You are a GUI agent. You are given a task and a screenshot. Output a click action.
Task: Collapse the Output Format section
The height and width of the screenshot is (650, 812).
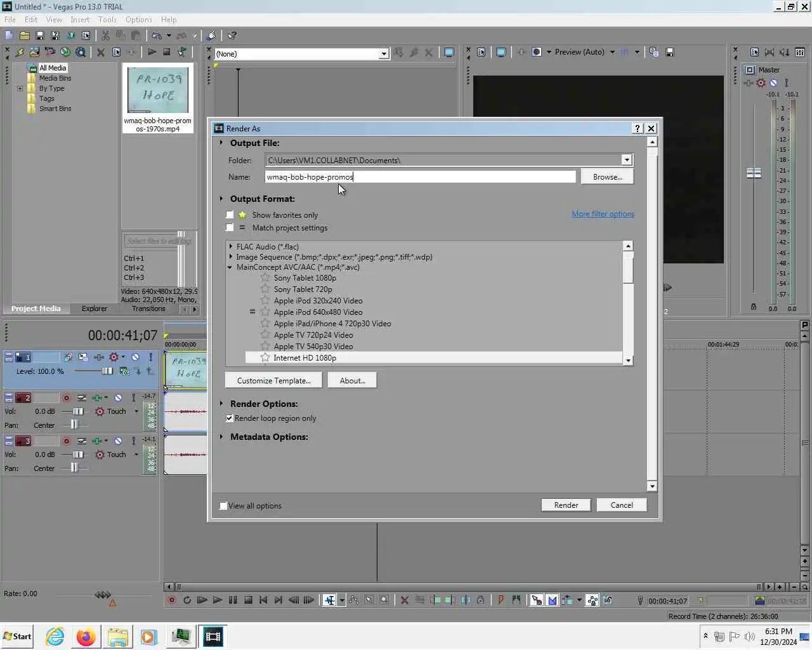click(221, 199)
